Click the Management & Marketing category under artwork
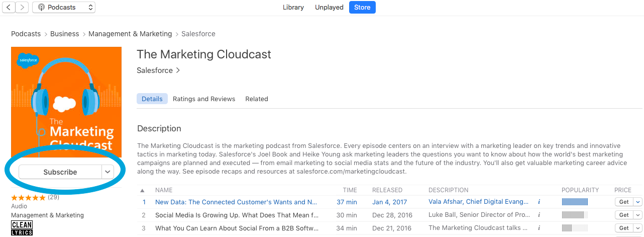Image resolution: width=644 pixels, height=237 pixels. tap(47, 215)
